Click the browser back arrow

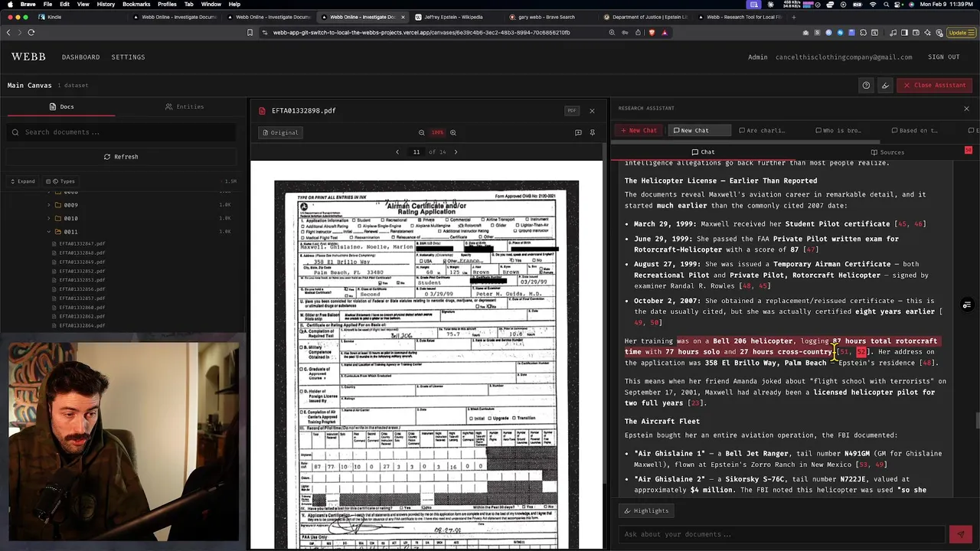tap(8, 32)
